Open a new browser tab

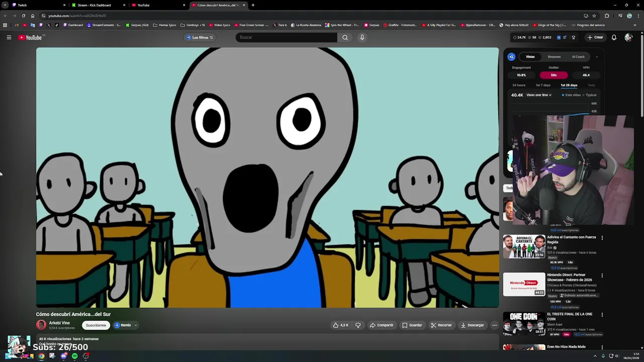tap(253, 5)
